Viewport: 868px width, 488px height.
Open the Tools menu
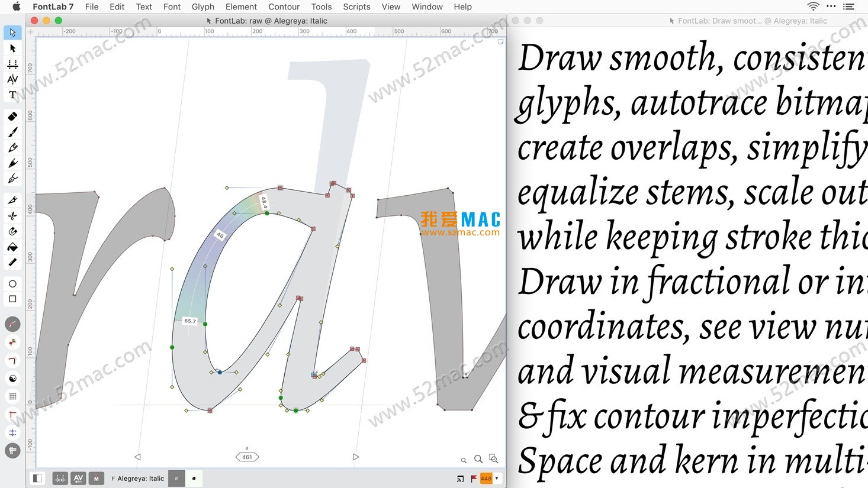pyautogui.click(x=322, y=7)
